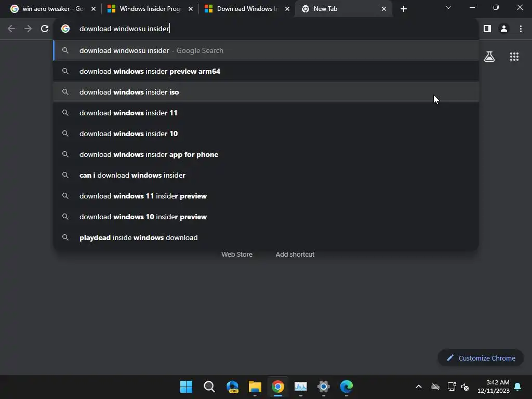This screenshot has height=399, width=532.
Task: Open the tab search chevron
Action: point(448,7)
